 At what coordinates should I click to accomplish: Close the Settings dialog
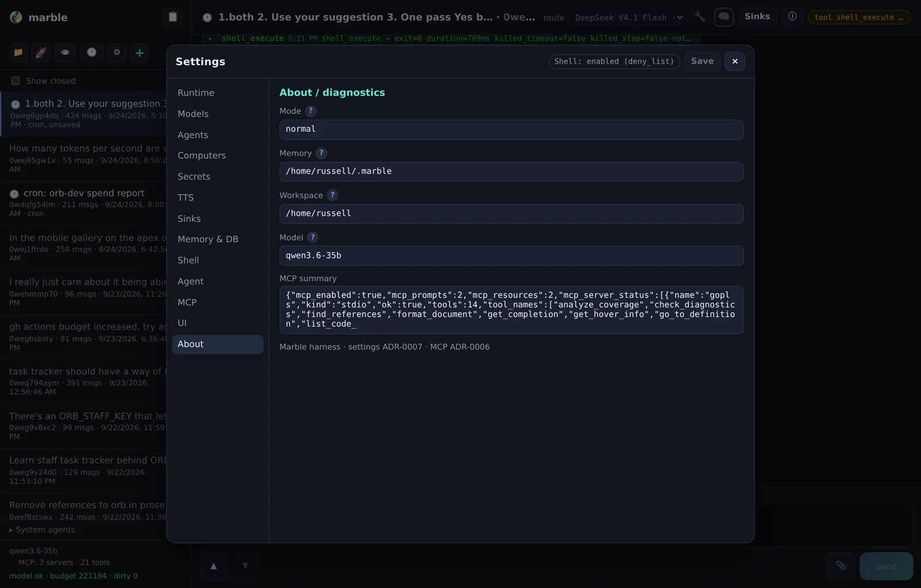(735, 62)
